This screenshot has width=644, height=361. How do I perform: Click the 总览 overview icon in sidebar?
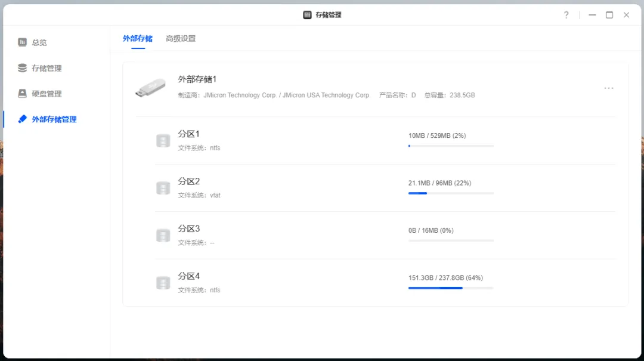22,42
